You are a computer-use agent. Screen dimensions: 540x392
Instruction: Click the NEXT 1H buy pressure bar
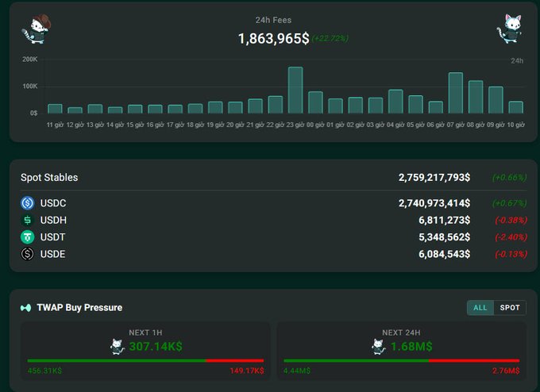145,361
